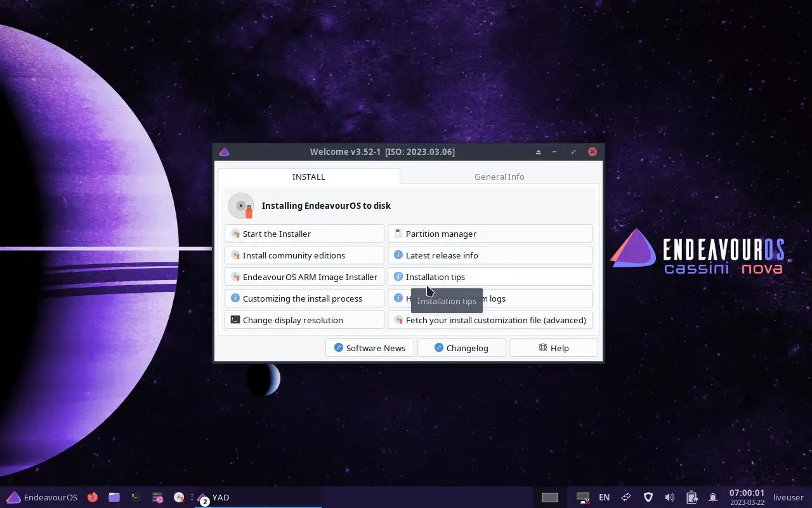Click the clock showing 07:00:01
Viewport: 812px width, 508px height.
pos(747,497)
